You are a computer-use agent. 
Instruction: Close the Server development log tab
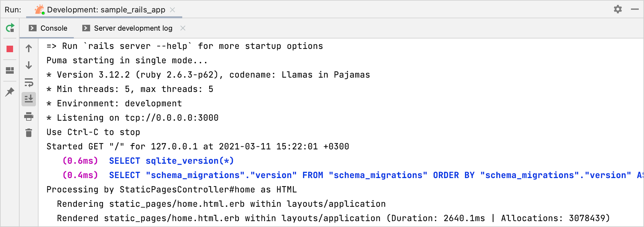pos(183,28)
